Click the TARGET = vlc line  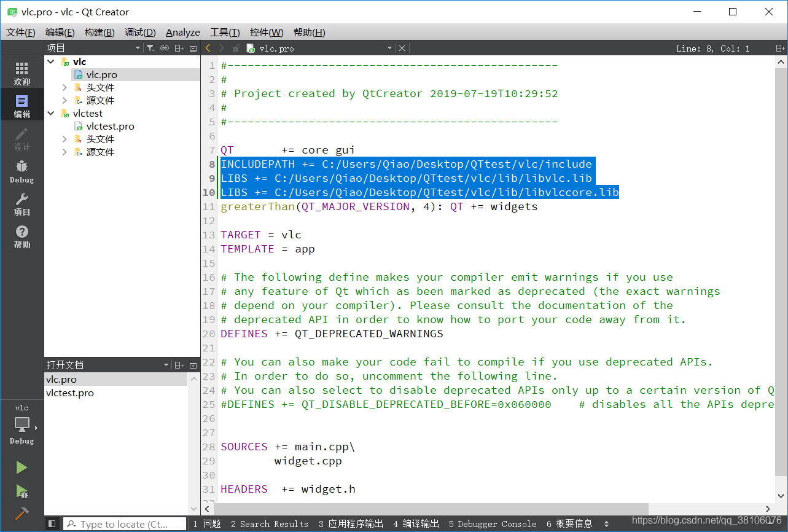[261, 235]
